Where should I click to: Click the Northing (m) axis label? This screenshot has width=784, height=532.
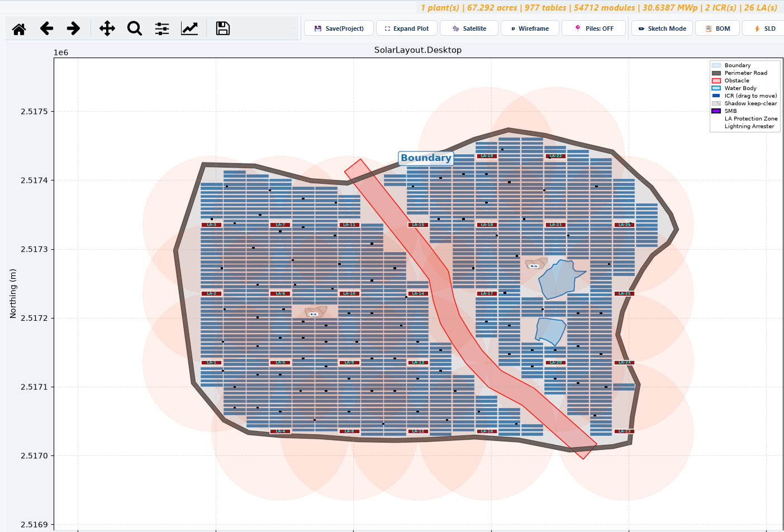point(13,294)
